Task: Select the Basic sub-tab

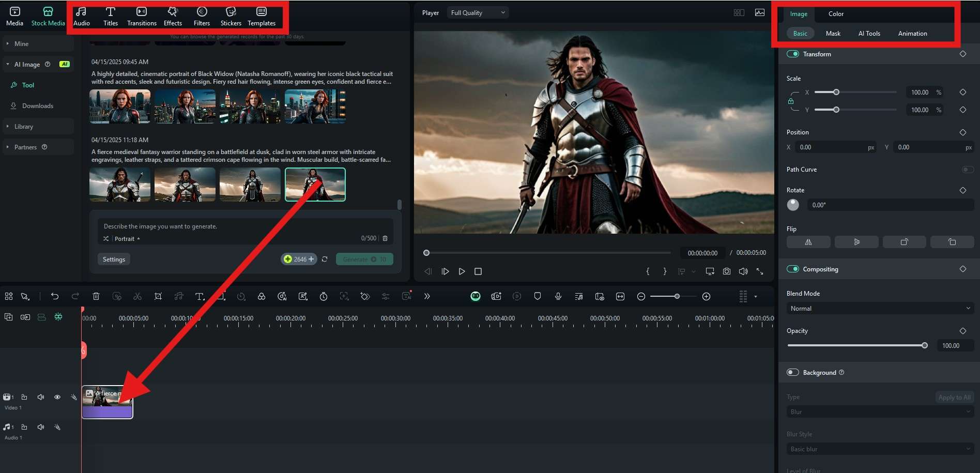Action: coord(800,34)
